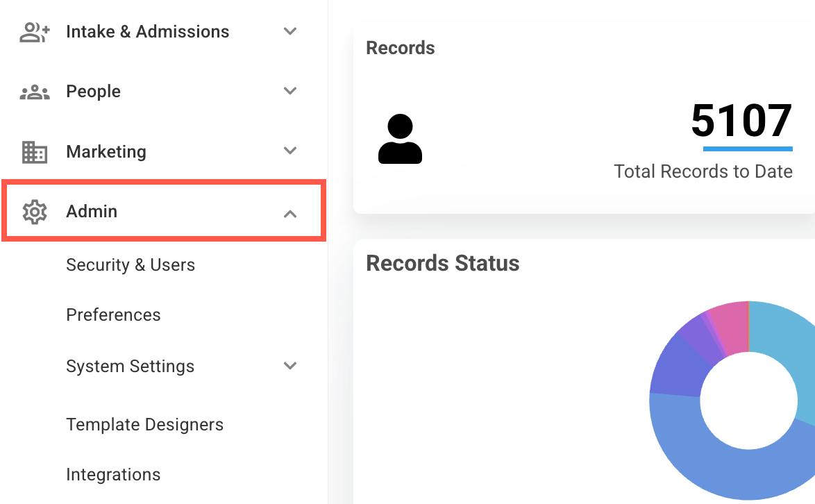Go to Integrations
This screenshot has height=504, width=815.
coord(113,474)
